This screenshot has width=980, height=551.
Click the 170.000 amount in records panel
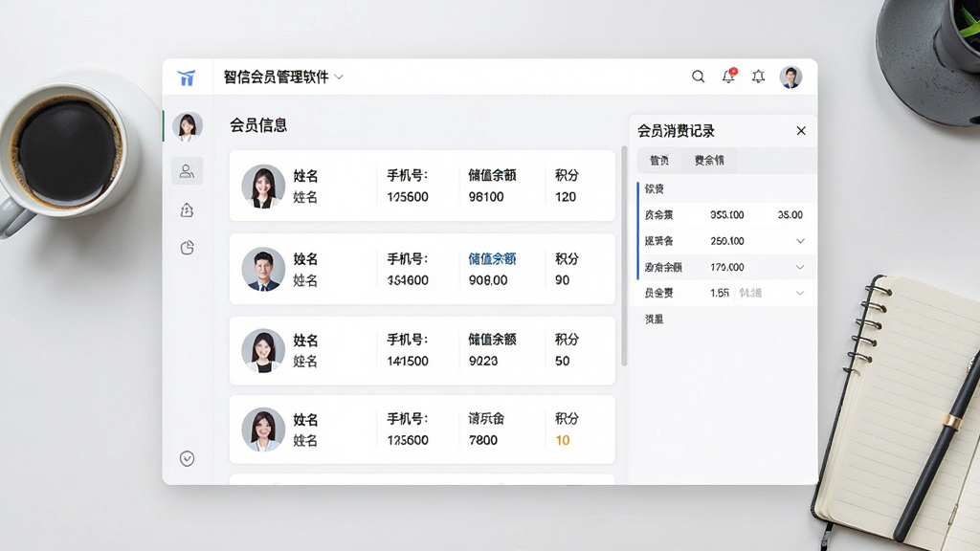point(727,268)
